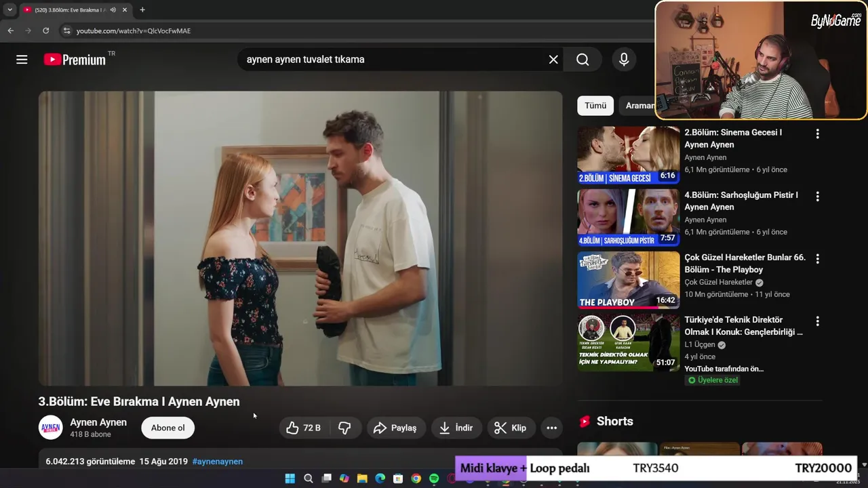Image resolution: width=868 pixels, height=488 pixels.
Task: Reload the page with the refresh icon
Action: click(45, 30)
